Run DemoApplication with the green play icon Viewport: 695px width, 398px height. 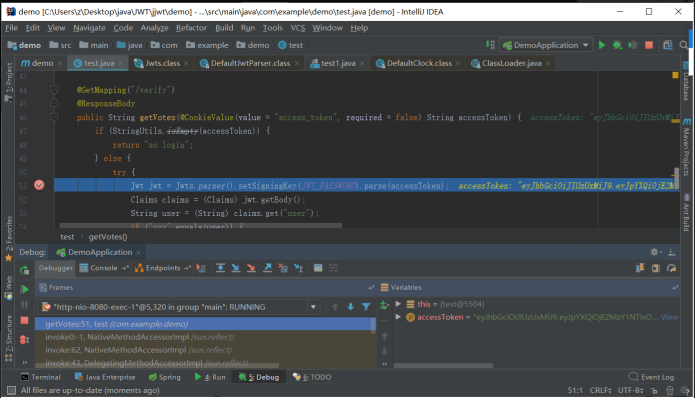click(x=601, y=45)
